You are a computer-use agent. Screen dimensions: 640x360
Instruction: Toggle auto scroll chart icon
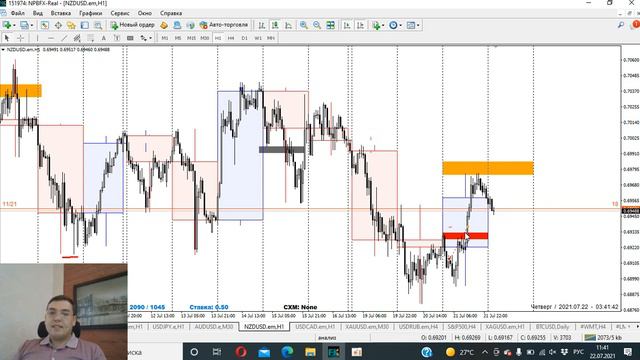347,25
